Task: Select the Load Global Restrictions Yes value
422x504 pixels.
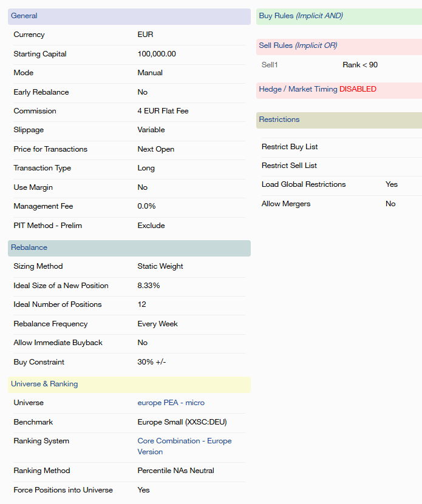Action: tap(392, 184)
